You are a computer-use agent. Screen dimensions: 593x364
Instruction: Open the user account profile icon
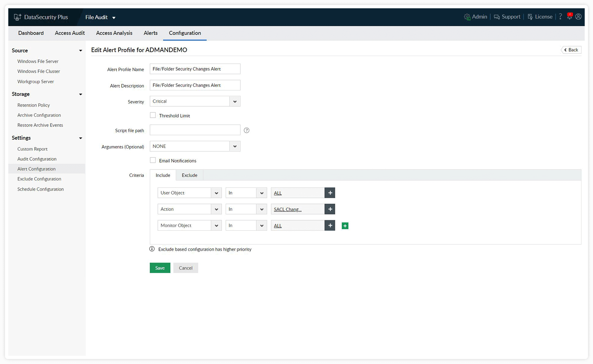pos(578,17)
